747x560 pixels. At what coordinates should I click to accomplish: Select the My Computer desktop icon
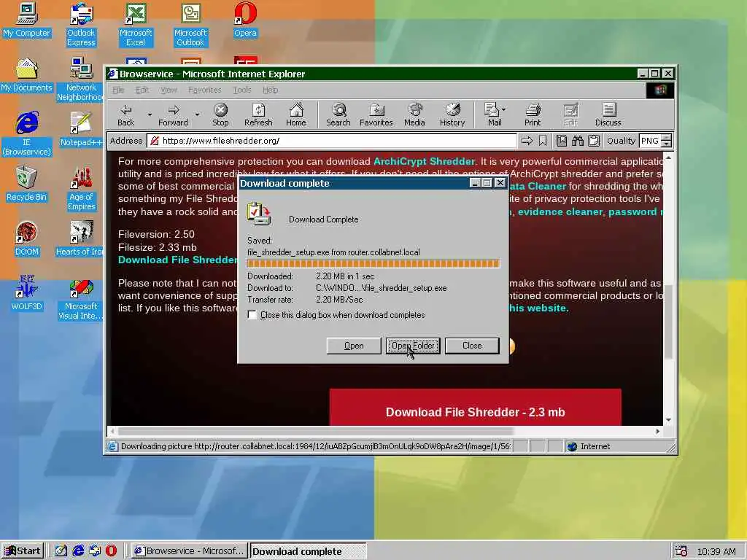(27, 20)
